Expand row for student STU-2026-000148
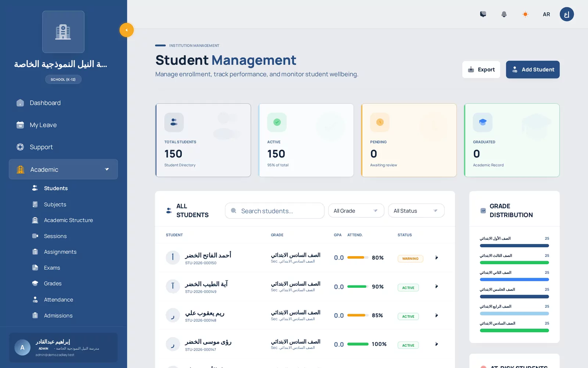This screenshot has height=368, width=588. [x=437, y=315]
